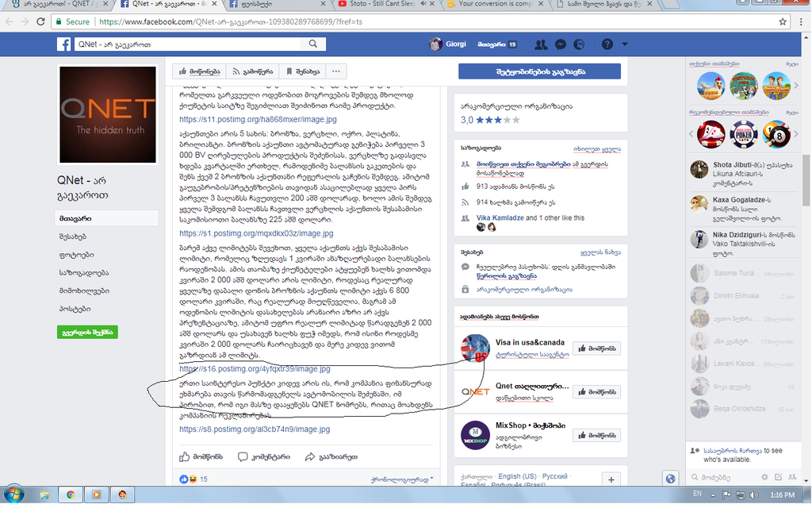Click the Comment button under the post
The image size is (812, 508).
coord(263,457)
